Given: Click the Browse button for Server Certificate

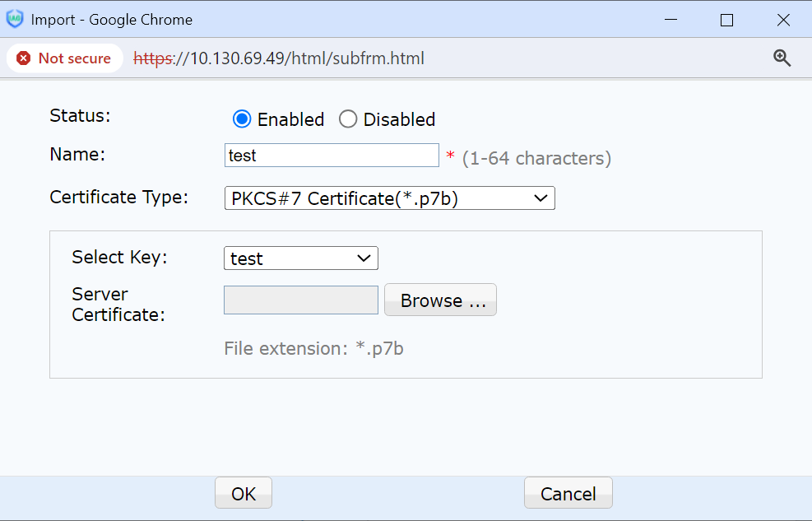Looking at the screenshot, I should (x=440, y=300).
